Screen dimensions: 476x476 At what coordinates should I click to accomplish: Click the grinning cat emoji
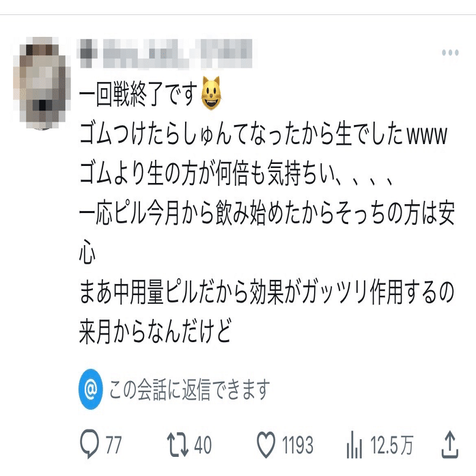point(211,93)
